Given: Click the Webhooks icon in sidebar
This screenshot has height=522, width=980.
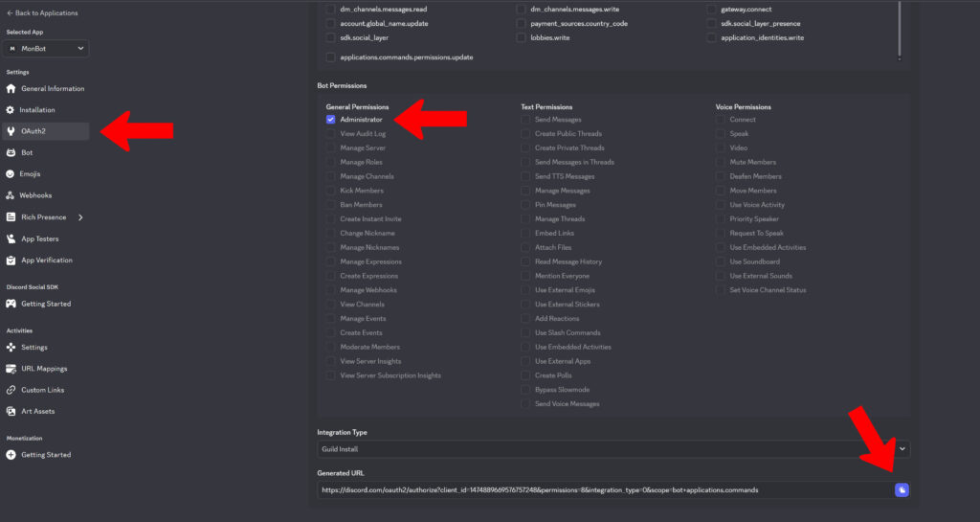Looking at the screenshot, I should [x=11, y=195].
